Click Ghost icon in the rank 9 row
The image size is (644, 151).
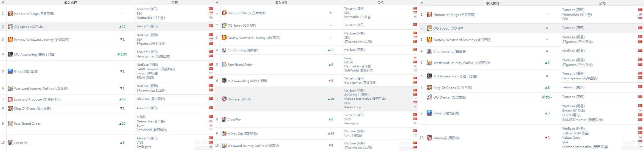[429, 113]
